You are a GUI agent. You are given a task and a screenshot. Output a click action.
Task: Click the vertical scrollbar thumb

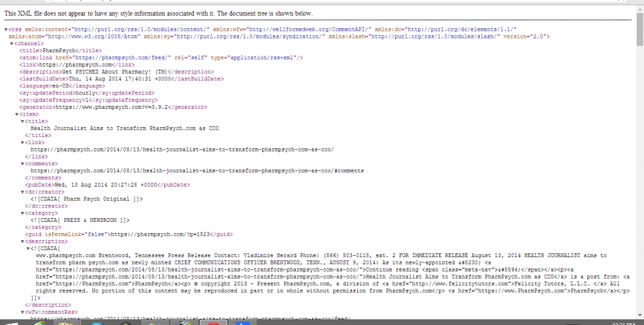point(640,29)
